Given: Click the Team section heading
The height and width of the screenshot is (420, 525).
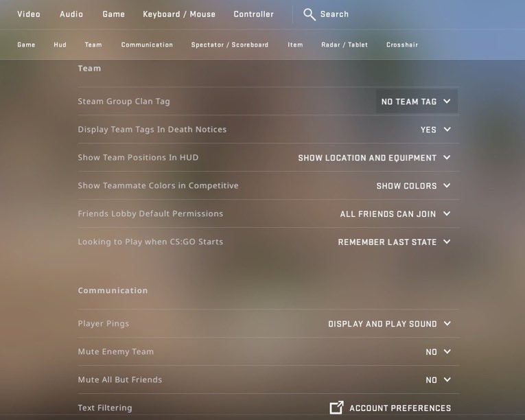Looking at the screenshot, I should [x=89, y=69].
